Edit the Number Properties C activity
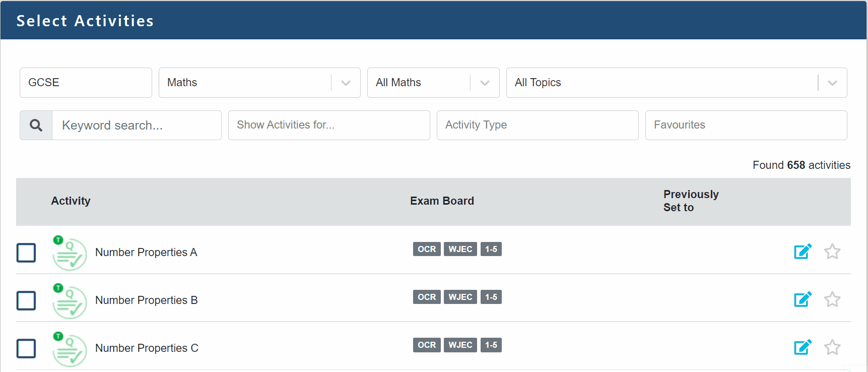Image resolution: width=868 pixels, height=372 pixels. [803, 347]
